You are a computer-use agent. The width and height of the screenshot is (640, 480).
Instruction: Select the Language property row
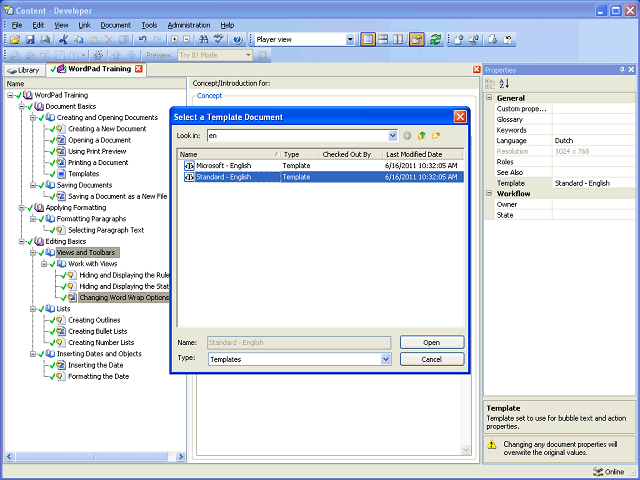coord(565,140)
